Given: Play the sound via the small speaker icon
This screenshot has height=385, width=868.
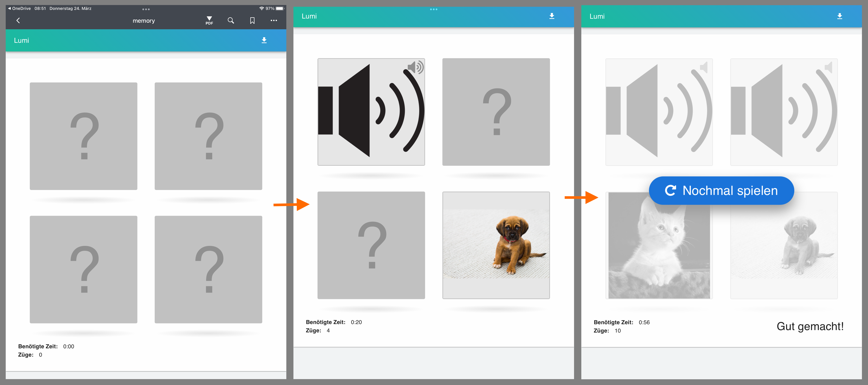Looking at the screenshot, I should point(416,67).
